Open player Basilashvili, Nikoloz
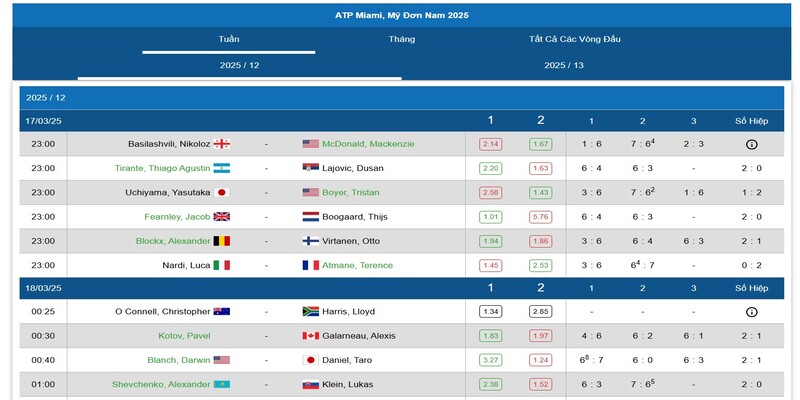 [x=169, y=144]
